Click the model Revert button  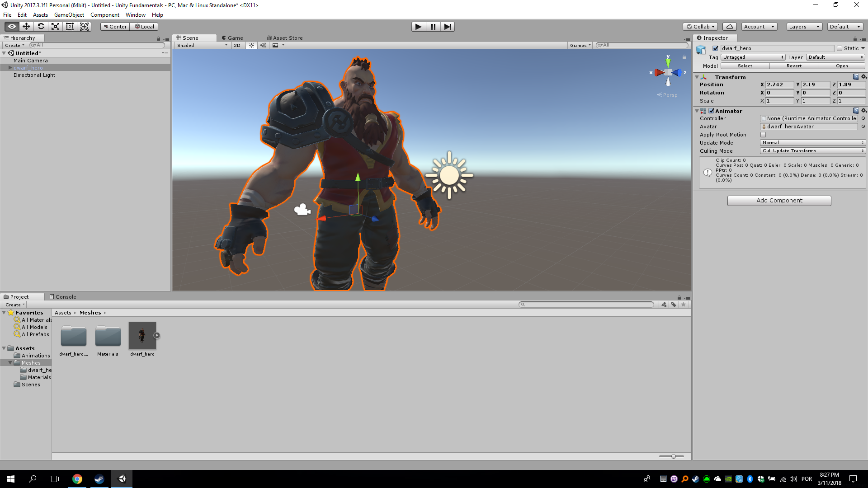[794, 66]
